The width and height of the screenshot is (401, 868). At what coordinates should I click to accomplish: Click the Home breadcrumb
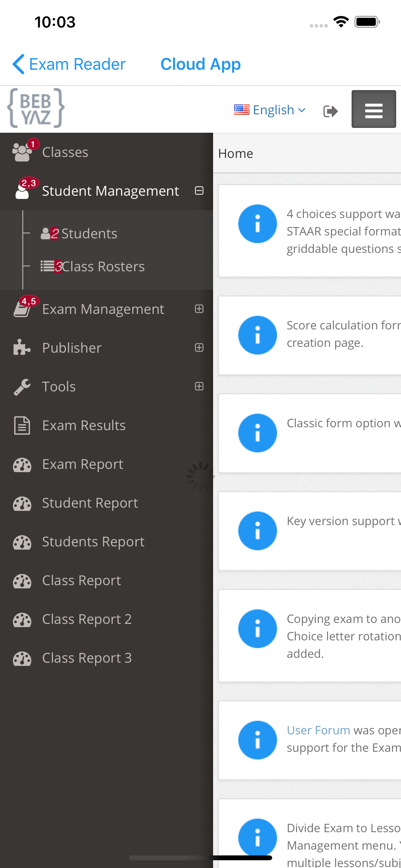pyautogui.click(x=236, y=153)
